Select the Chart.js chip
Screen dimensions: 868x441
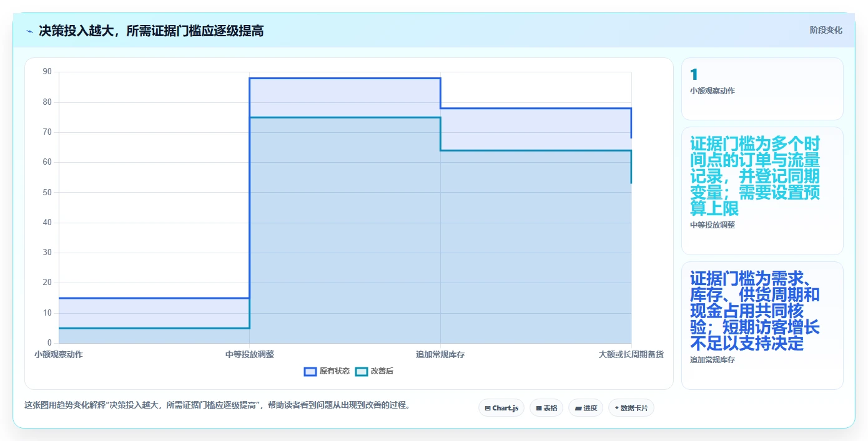pyautogui.click(x=501, y=408)
